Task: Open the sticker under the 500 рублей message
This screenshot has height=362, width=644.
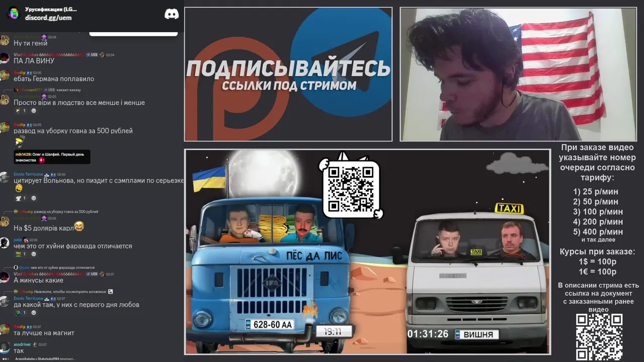Action: point(19,141)
